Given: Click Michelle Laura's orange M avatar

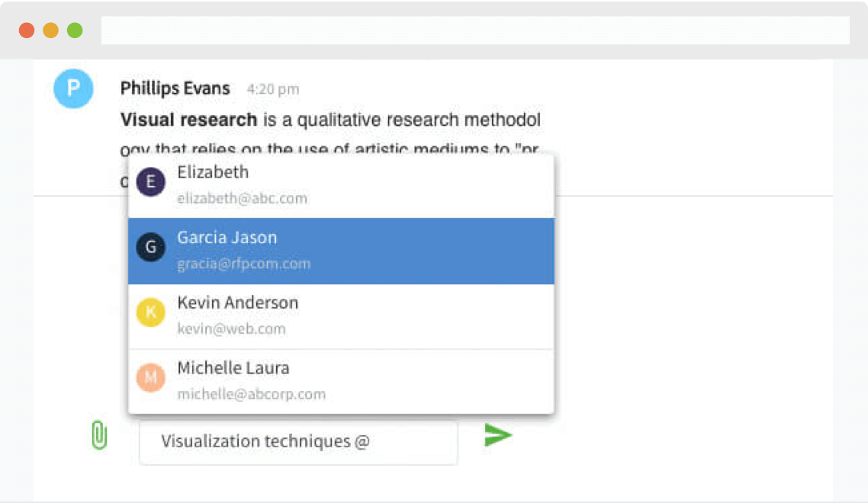Looking at the screenshot, I should coord(150,377).
